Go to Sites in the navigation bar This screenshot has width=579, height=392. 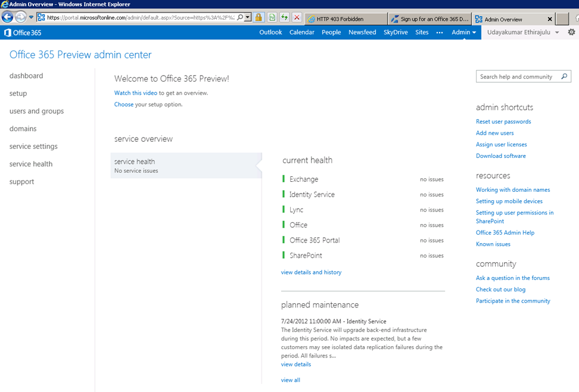tap(422, 32)
